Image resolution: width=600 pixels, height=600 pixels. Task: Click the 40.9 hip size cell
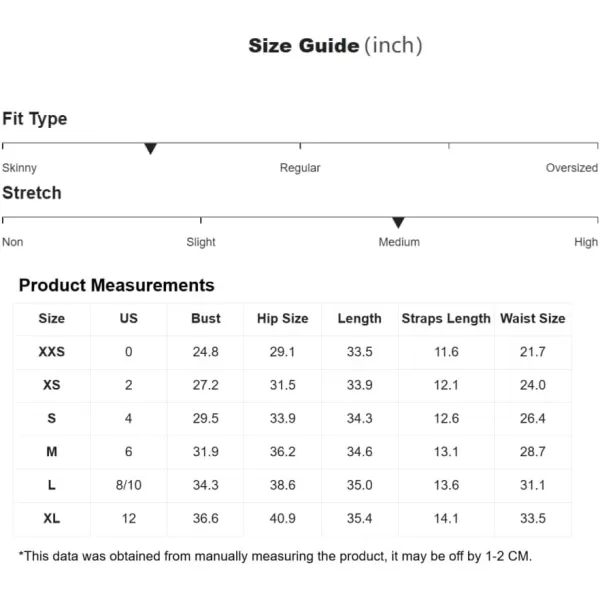(283, 518)
